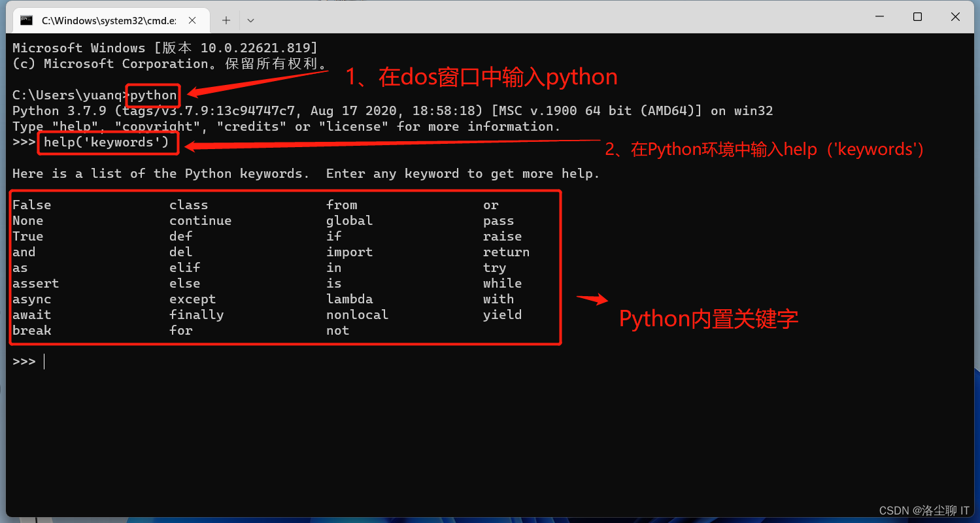
Task: Click the red Python内置关键字 annotation
Action: 708,319
